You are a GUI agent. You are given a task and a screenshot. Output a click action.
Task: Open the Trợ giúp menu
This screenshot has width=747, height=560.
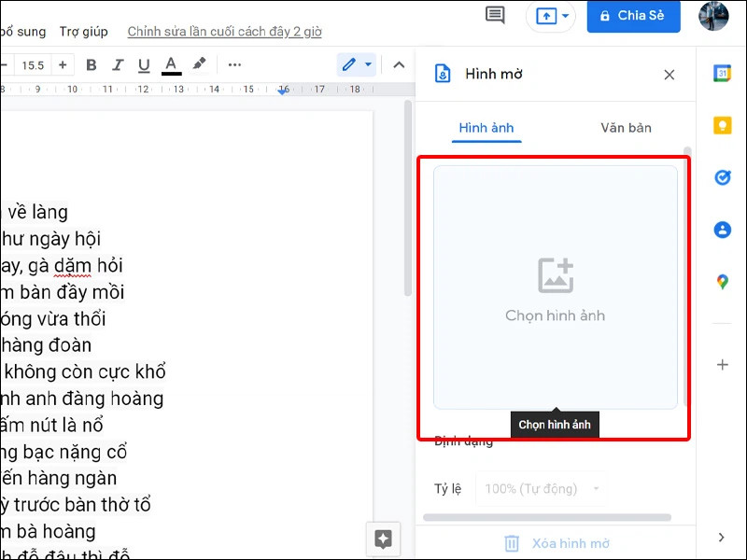(x=83, y=32)
